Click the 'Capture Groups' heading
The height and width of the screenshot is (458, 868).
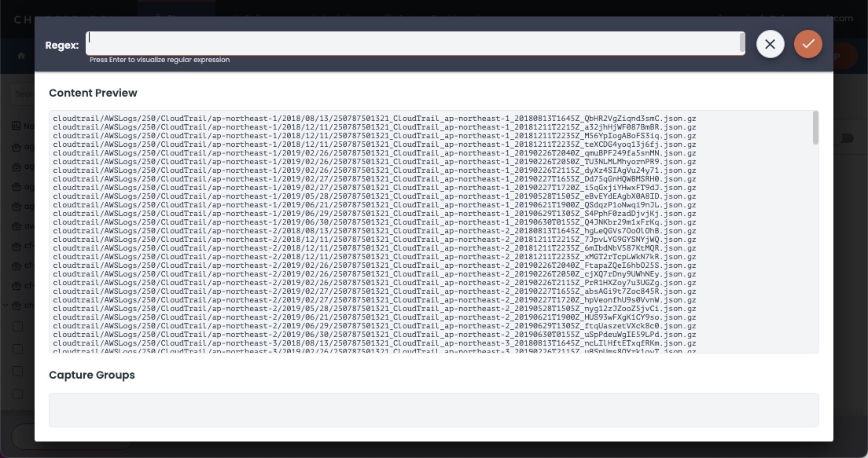pos(92,375)
